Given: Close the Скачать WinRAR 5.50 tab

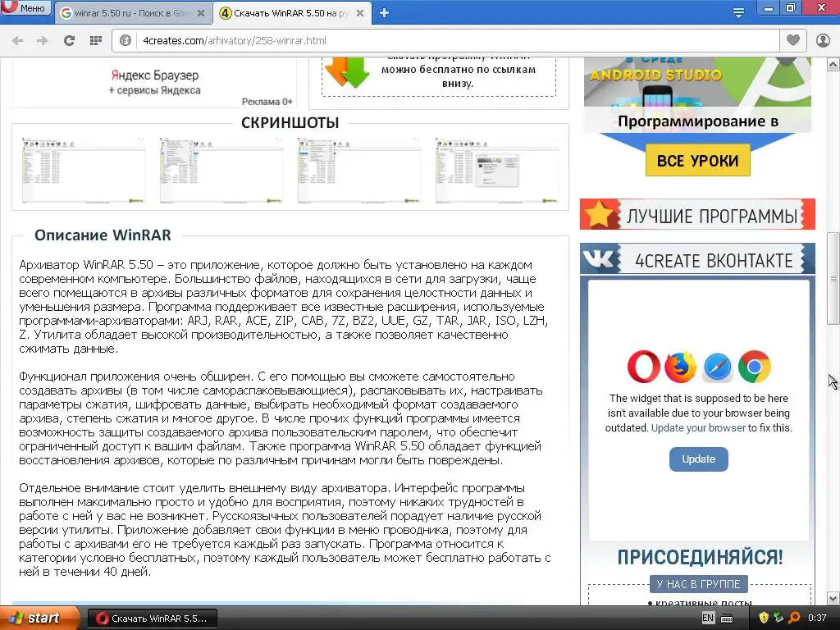Looking at the screenshot, I should point(360,13).
